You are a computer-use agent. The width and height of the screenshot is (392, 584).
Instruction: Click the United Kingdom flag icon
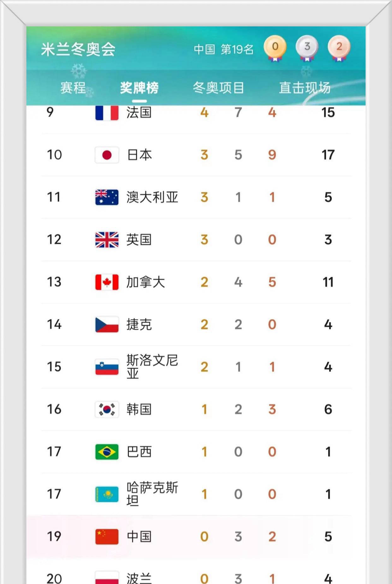(107, 240)
